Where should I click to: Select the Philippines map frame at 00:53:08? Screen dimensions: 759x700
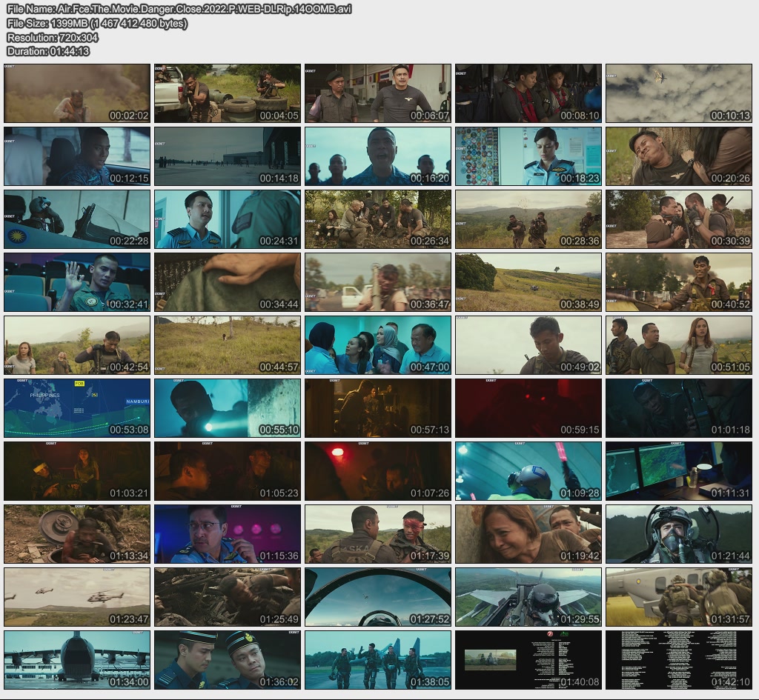(77, 408)
